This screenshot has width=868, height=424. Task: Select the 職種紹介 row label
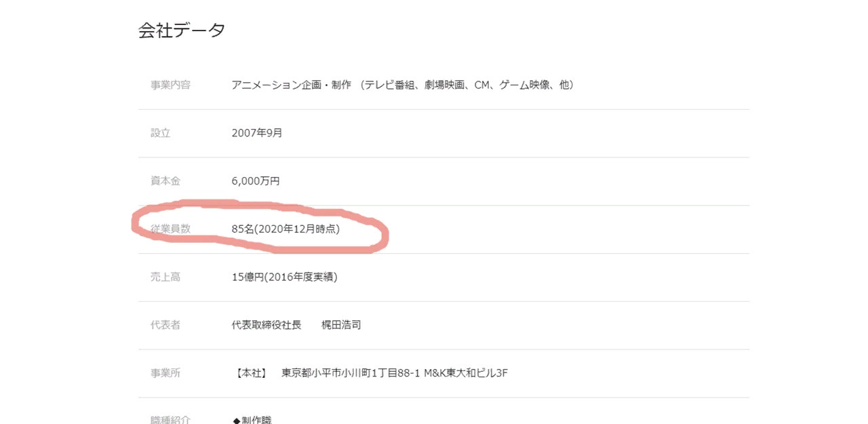pos(170,420)
